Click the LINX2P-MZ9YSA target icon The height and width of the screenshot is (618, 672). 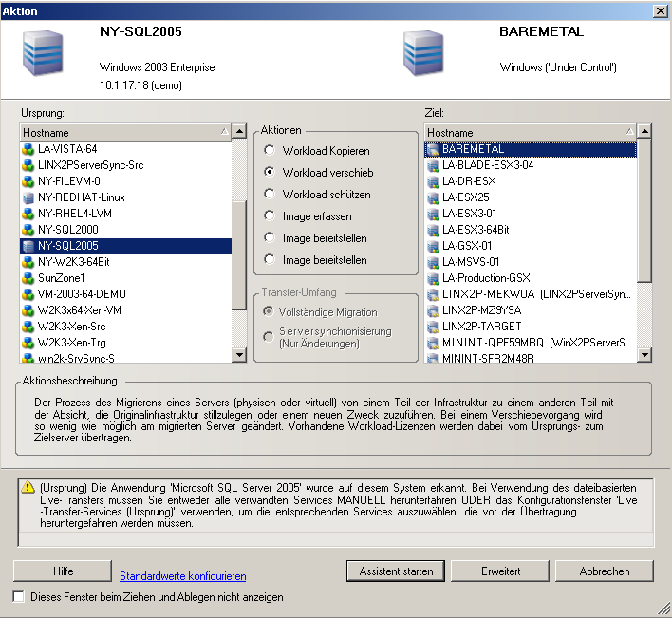(433, 310)
